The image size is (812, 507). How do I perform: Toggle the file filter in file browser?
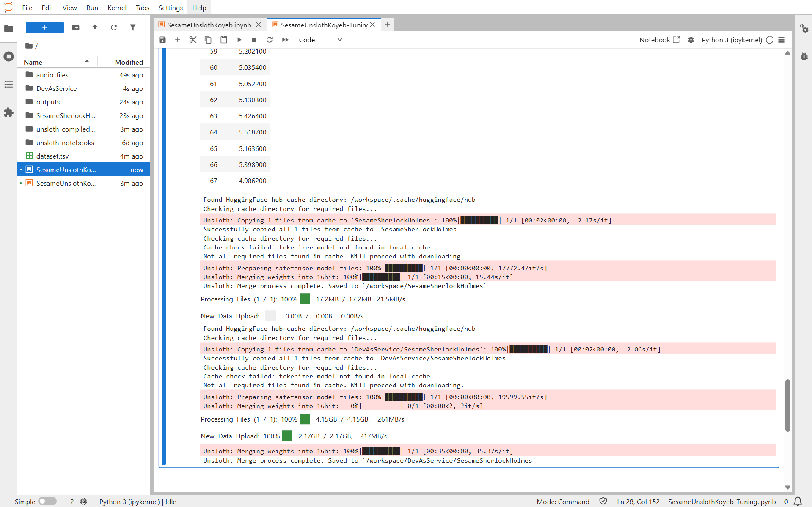(x=133, y=27)
